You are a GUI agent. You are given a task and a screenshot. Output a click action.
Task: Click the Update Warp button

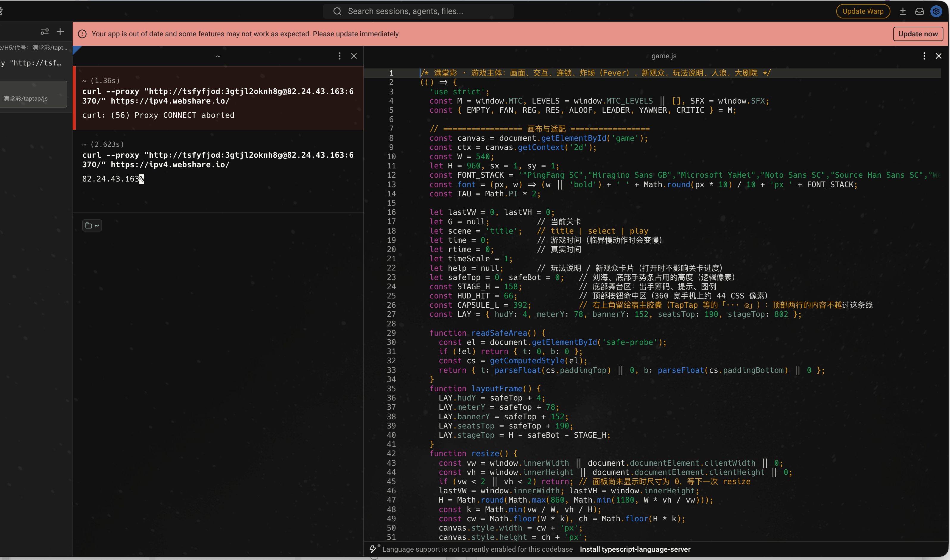863,11
